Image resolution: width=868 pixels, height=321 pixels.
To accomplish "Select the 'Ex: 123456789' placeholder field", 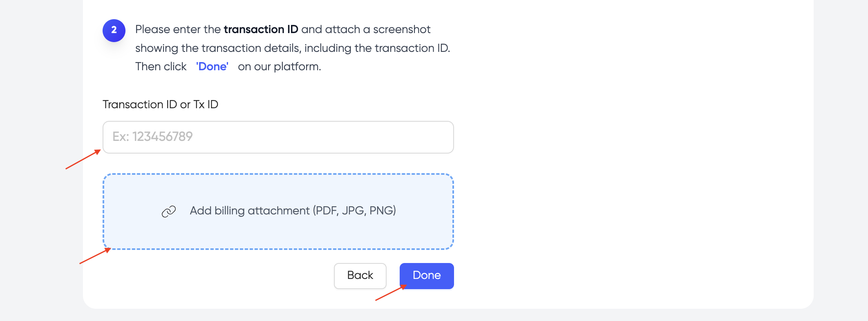I will coord(278,137).
